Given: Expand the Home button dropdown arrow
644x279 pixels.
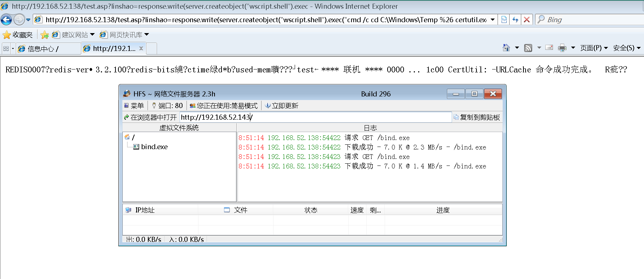Looking at the screenshot, I should 517,48.
